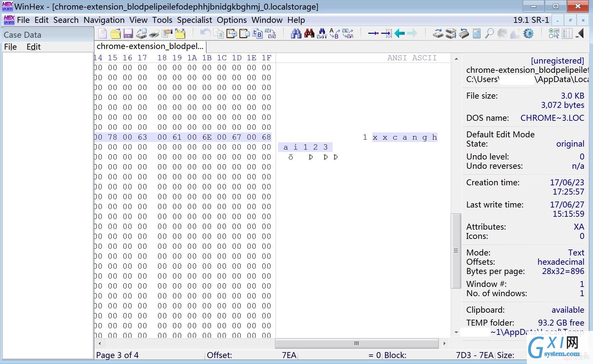Minimize the inner document window
Image resolution: width=593 pixels, height=364 pixels.
pyautogui.click(x=558, y=21)
